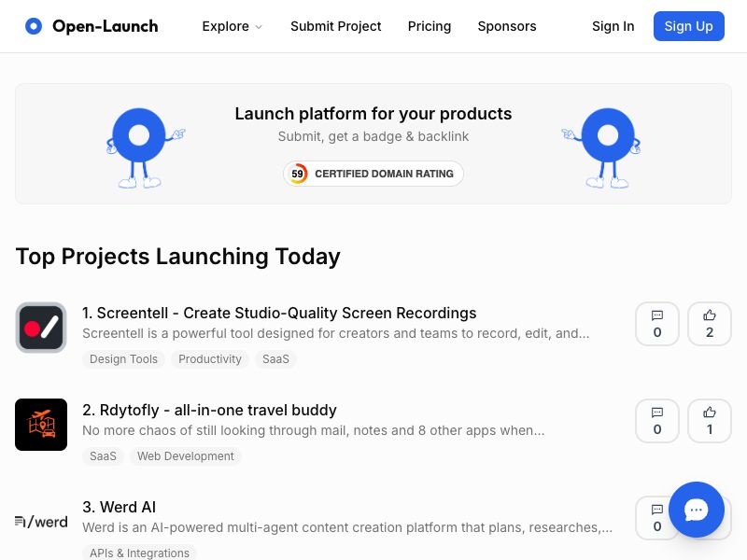
Task: Open the Pricing page
Action: click(x=430, y=26)
